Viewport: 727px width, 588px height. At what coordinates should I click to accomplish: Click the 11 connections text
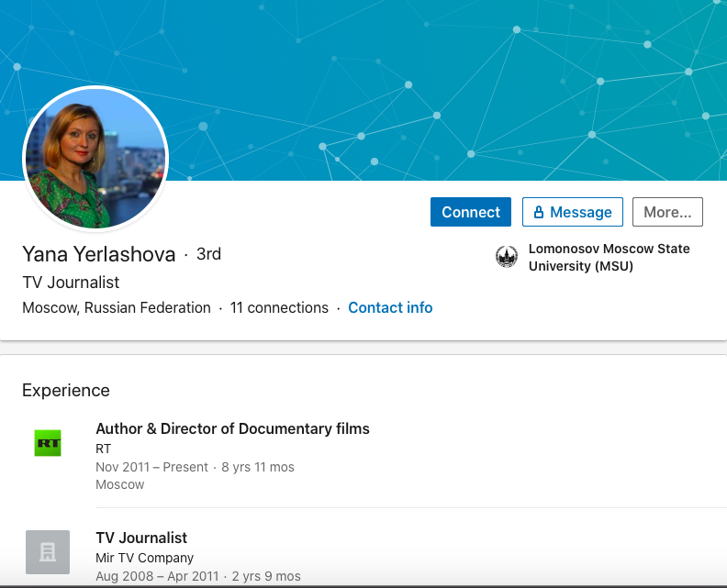click(x=279, y=308)
